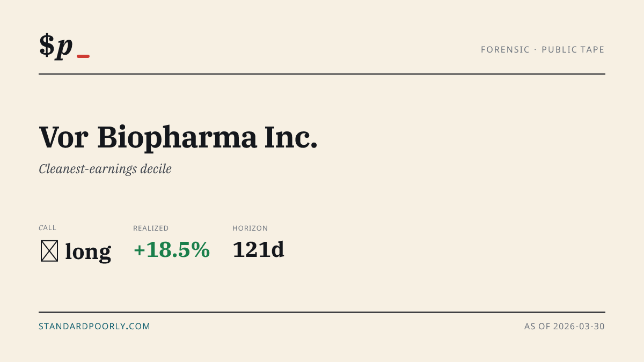644x362 pixels.
Task: Click the top horizontal divider line
Action: (322, 74)
